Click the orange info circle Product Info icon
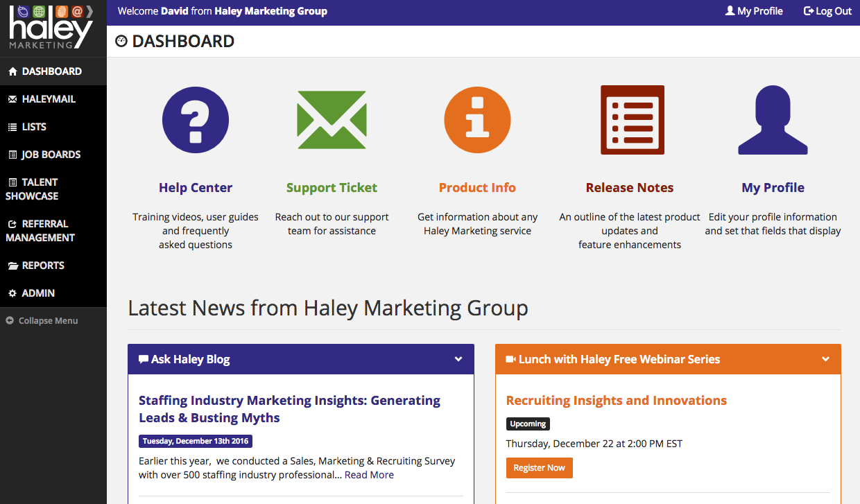Viewport: 860px width, 504px height. (477, 119)
